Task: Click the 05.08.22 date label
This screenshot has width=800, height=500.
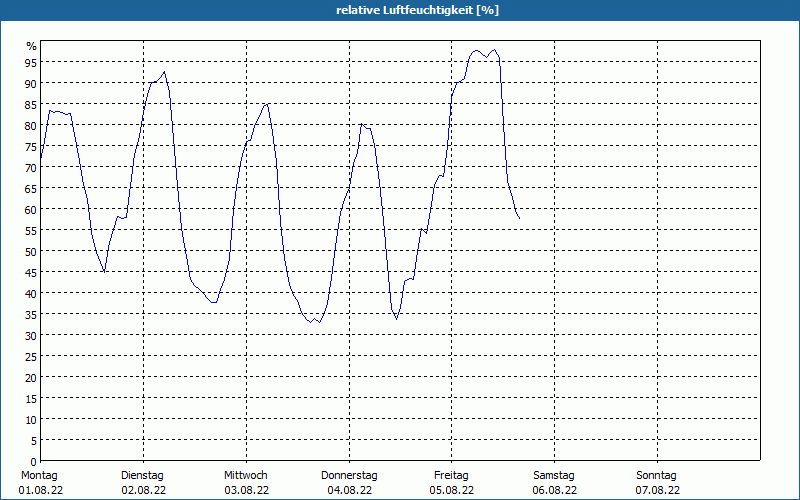Action: point(451,490)
